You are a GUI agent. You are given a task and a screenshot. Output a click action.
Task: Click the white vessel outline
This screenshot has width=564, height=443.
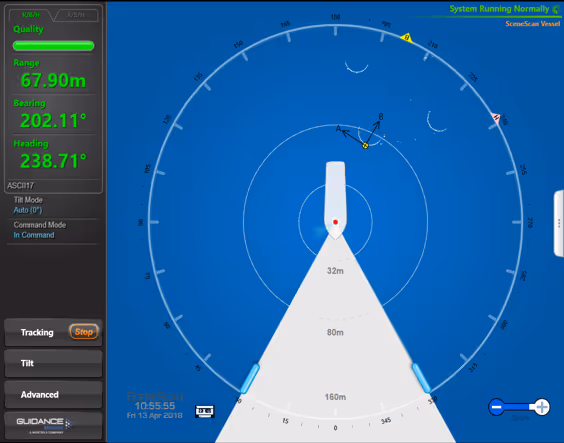point(335,200)
